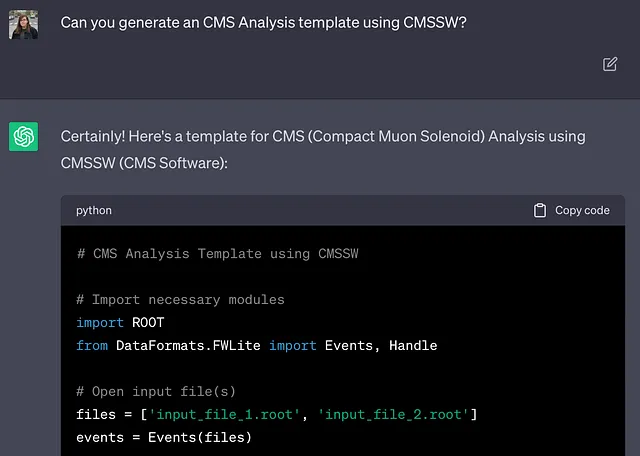Click the comment '# Open input file(s)'
The width and height of the screenshot is (640, 456).
click(x=156, y=391)
